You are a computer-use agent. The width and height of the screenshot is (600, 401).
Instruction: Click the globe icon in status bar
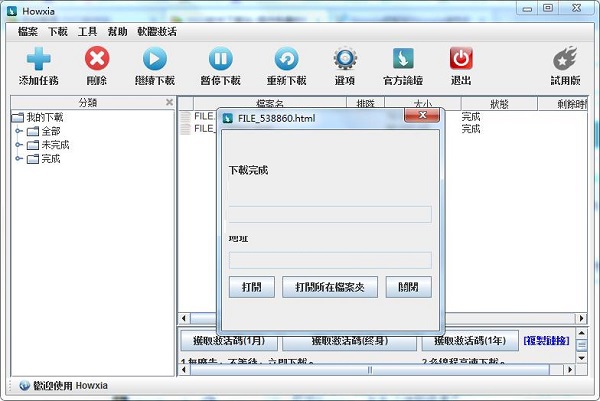click(x=24, y=385)
